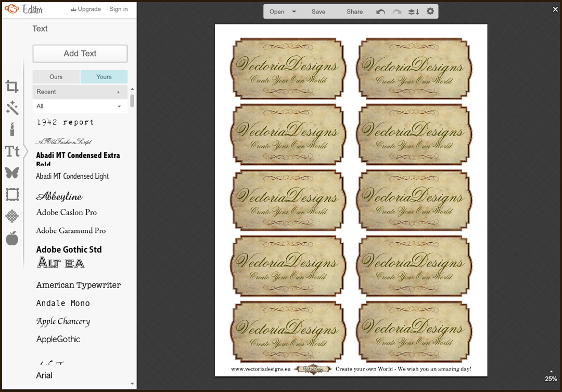Choose the 1942 report font
The height and width of the screenshot is (392, 562).
65,122
